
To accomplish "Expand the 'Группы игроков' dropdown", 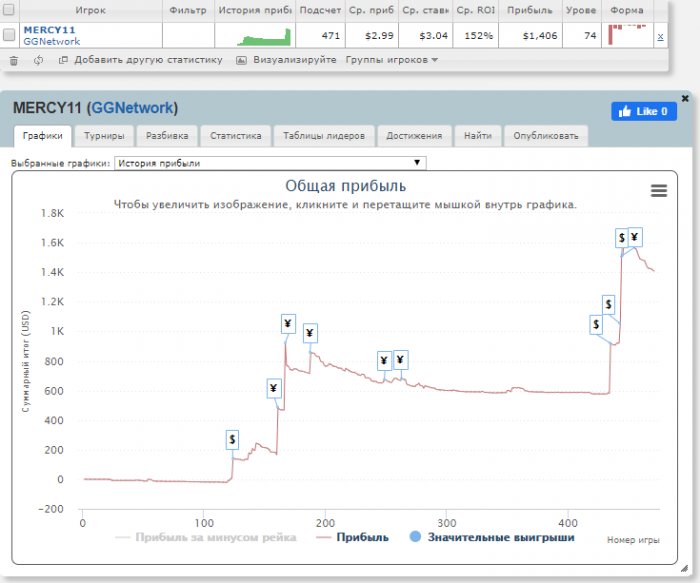I will [x=392, y=60].
